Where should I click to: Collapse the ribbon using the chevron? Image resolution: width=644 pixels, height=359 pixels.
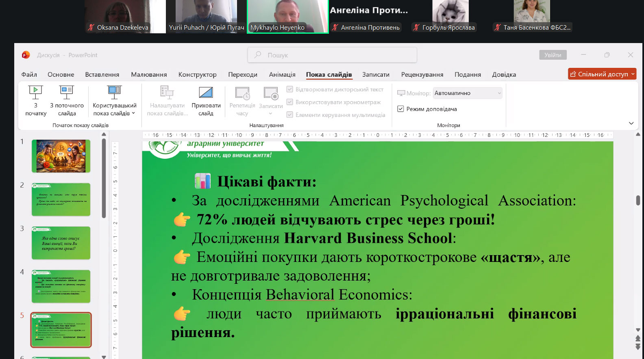coord(631,123)
